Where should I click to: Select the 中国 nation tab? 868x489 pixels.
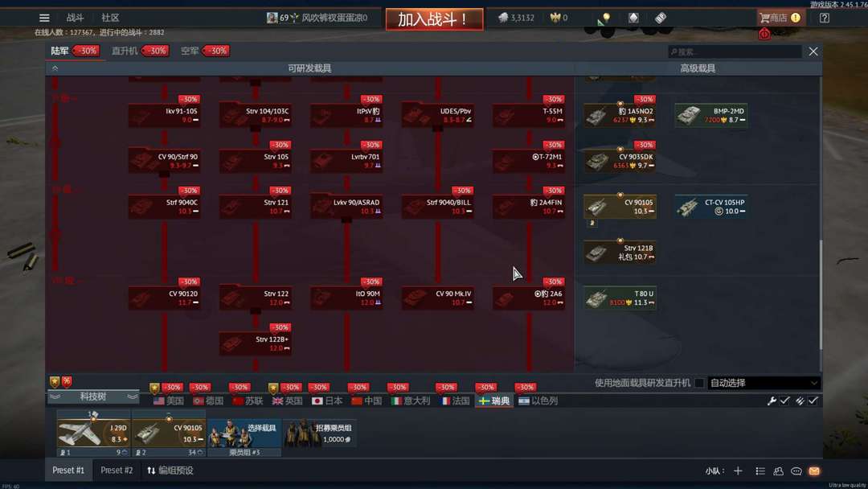366,401
